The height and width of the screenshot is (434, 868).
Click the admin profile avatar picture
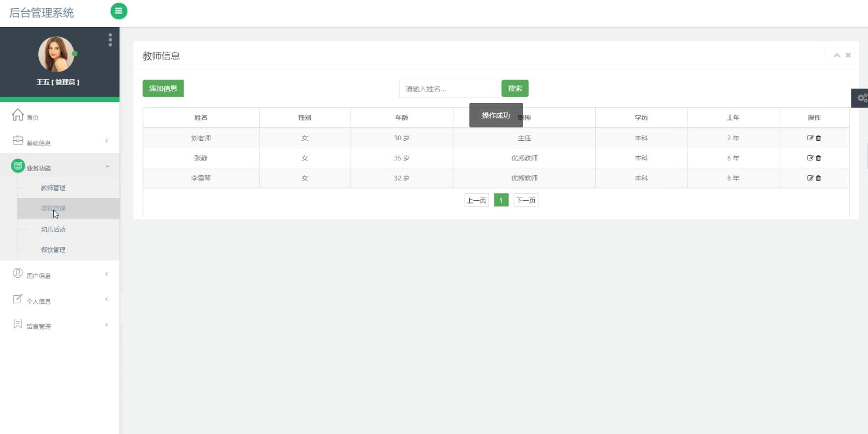pyautogui.click(x=56, y=54)
